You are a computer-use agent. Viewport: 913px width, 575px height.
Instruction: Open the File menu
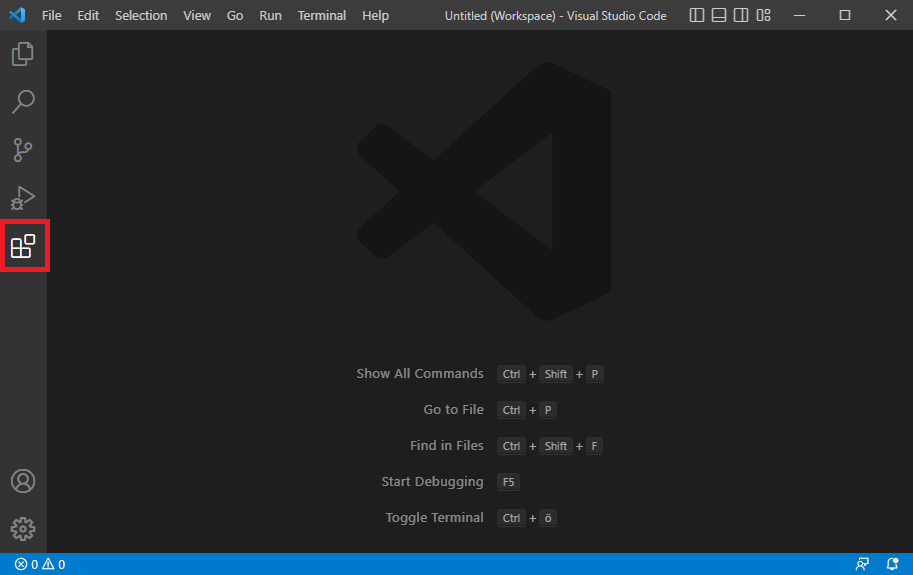click(51, 16)
